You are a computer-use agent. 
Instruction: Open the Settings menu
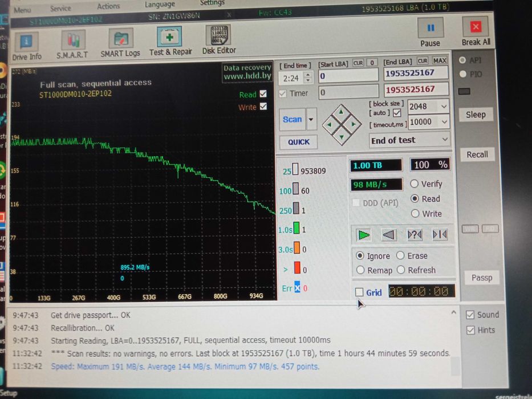[212, 3]
